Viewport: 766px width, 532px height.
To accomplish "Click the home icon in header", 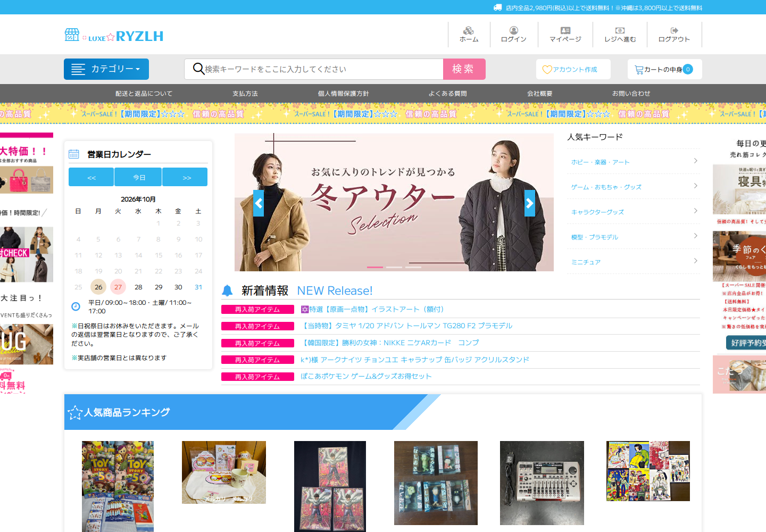I will (468, 30).
